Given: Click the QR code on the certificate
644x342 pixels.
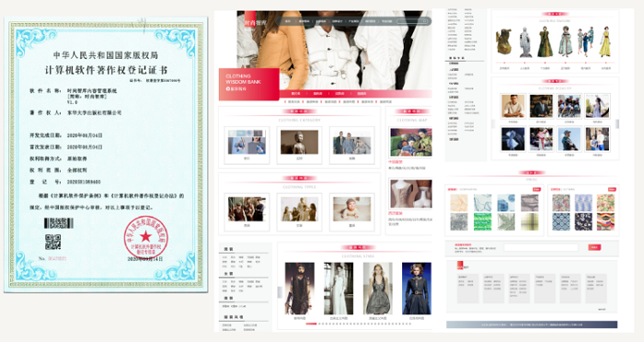Looking at the screenshot, I should point(53,242).
